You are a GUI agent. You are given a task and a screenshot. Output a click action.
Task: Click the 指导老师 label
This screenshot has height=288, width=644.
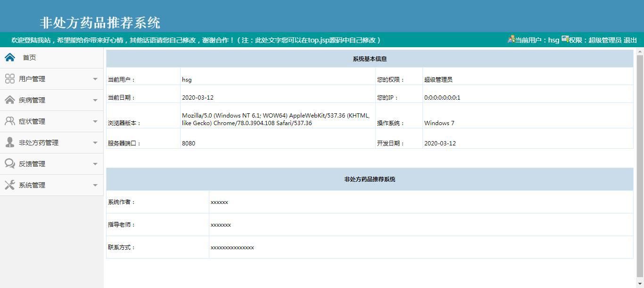(x=122, y=225)
